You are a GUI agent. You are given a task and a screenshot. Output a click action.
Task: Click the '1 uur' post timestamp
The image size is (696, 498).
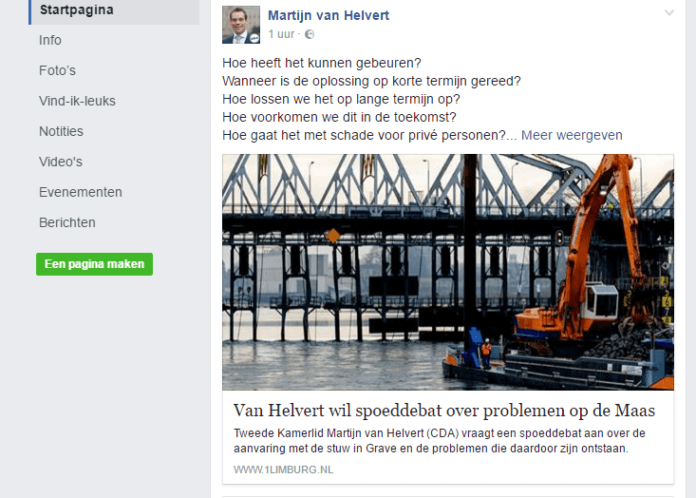[281, 34]
